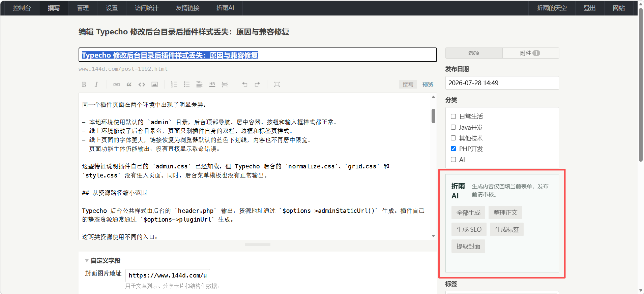Check the 其他技术 category
This screenshot has width=644, height=294.
point(453,138)
